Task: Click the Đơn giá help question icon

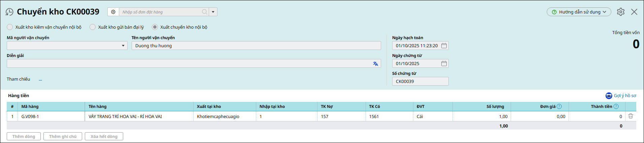Action: coord(559,107)
